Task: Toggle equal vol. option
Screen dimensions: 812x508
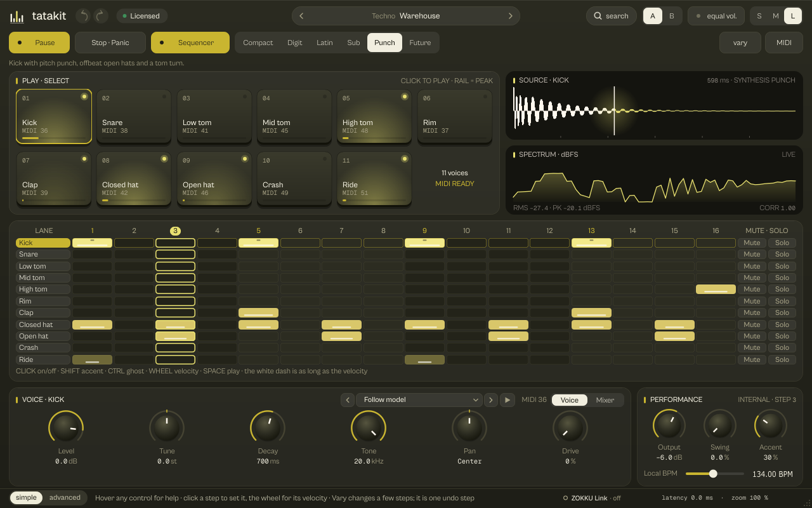Action: pyautogui.click(x=716, y=16)
